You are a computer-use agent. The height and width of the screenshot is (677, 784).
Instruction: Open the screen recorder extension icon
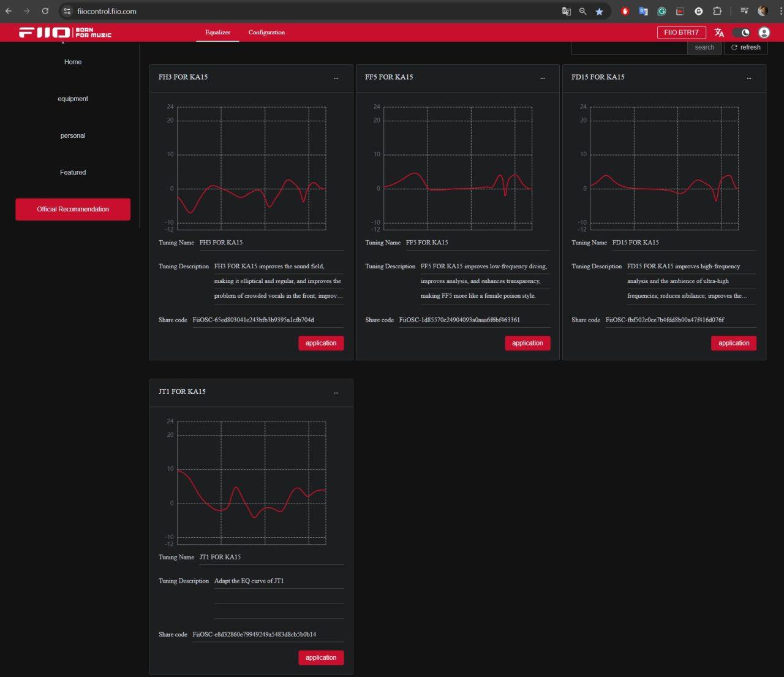[680, 11]
